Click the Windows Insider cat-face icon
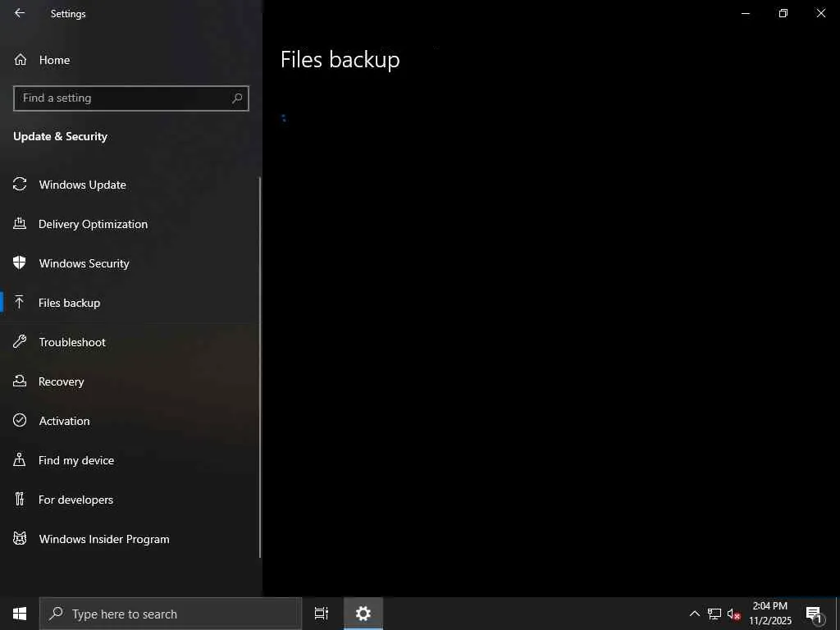The height and width of the screenshot is (630, 840). pyautogui.click(x=20, y=538)
